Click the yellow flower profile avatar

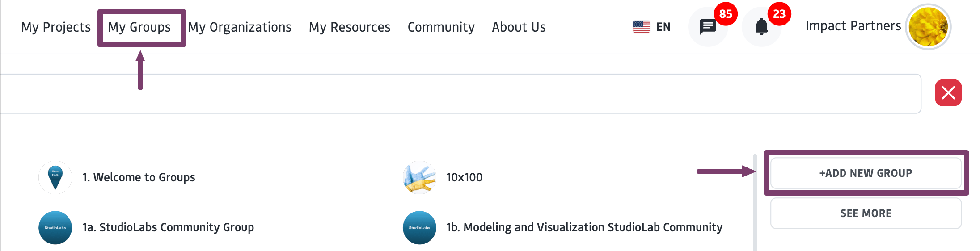(x=928, y=27)
